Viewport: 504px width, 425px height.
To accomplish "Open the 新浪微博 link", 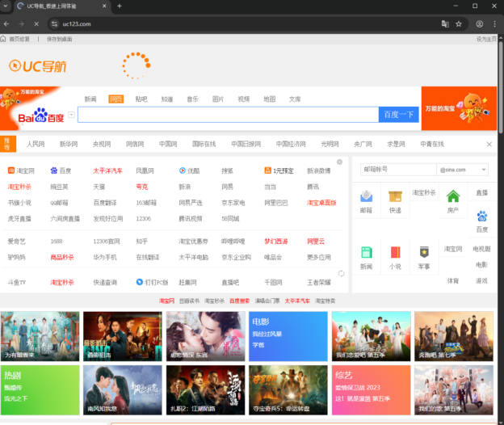I will (x=318, y=170).
